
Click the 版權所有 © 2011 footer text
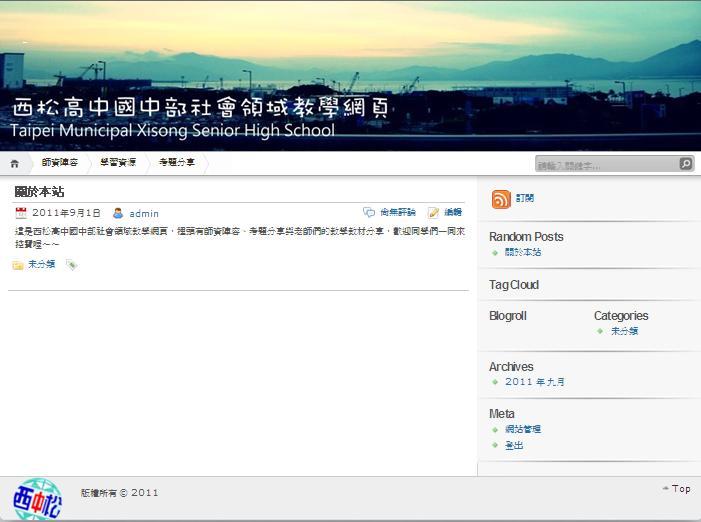tap(119, 493)
